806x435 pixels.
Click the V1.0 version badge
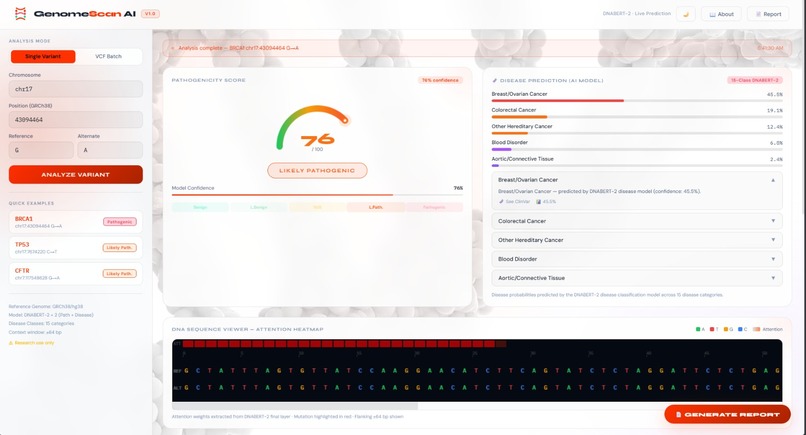click(150, 14)
